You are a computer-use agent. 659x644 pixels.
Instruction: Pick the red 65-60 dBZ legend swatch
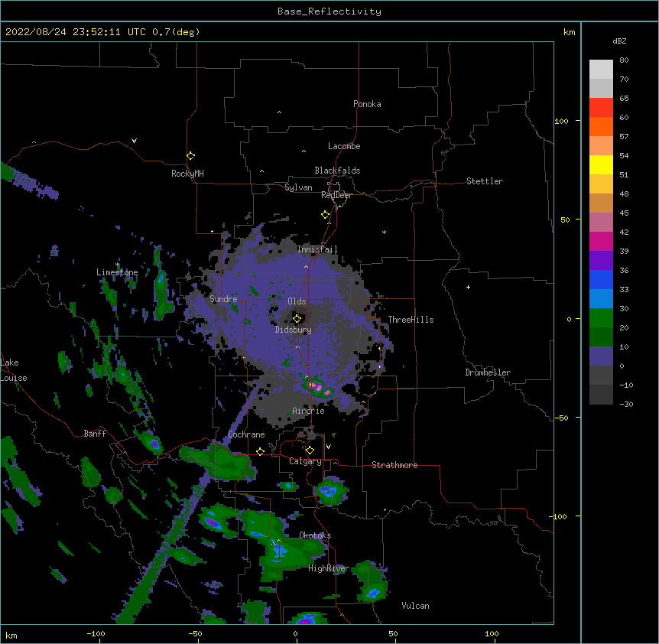[601, 108]
